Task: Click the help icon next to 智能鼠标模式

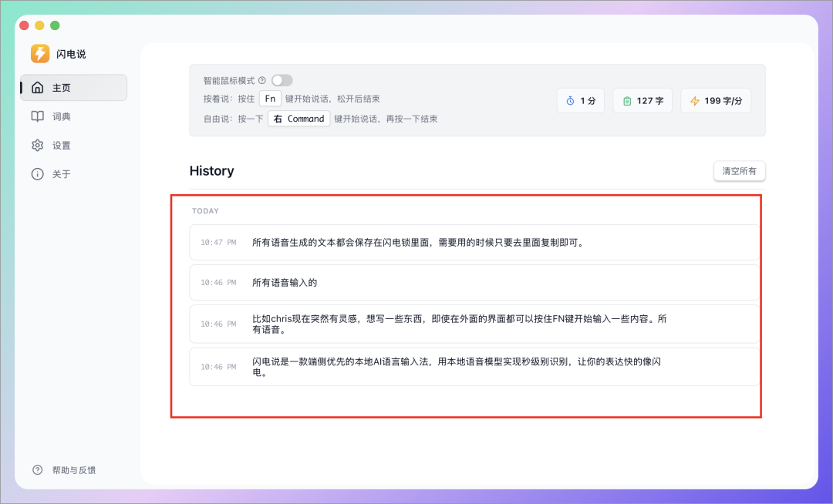Action: click(x=262, y=80)
